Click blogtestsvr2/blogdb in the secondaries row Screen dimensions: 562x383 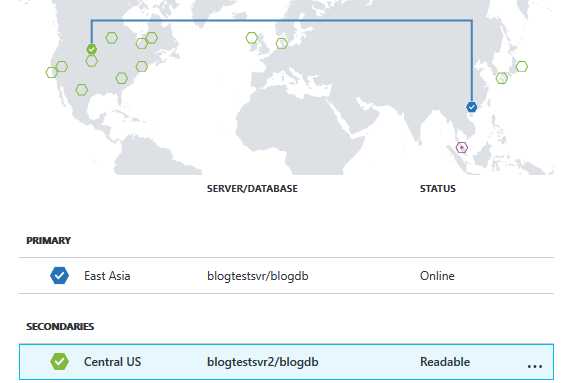point(263,362)
